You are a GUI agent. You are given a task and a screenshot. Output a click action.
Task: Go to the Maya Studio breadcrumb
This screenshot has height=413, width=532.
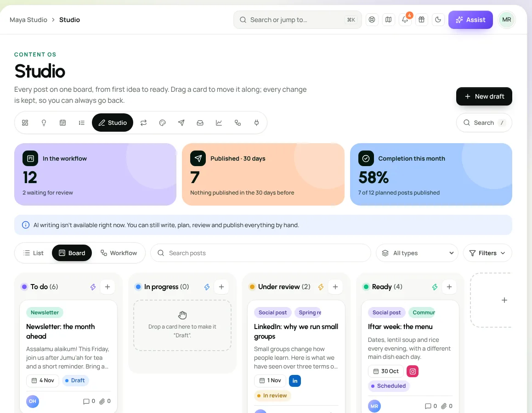pos(28,20)
